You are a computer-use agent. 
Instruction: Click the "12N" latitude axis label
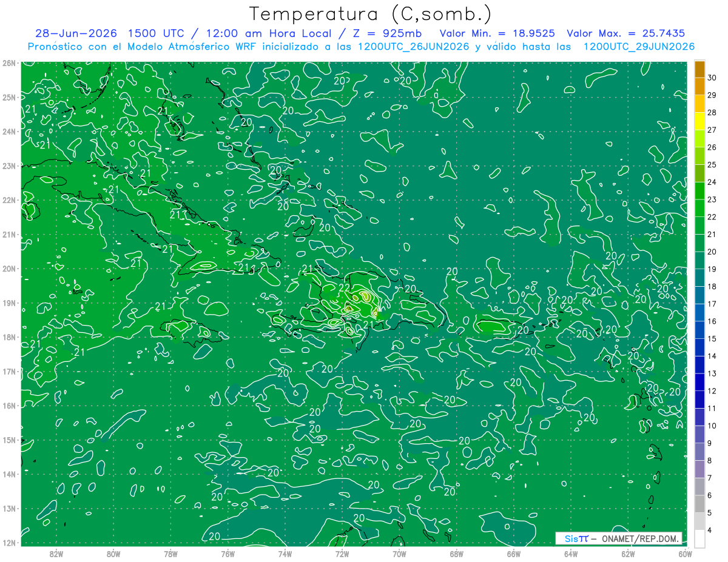click(x=9, y=543)
